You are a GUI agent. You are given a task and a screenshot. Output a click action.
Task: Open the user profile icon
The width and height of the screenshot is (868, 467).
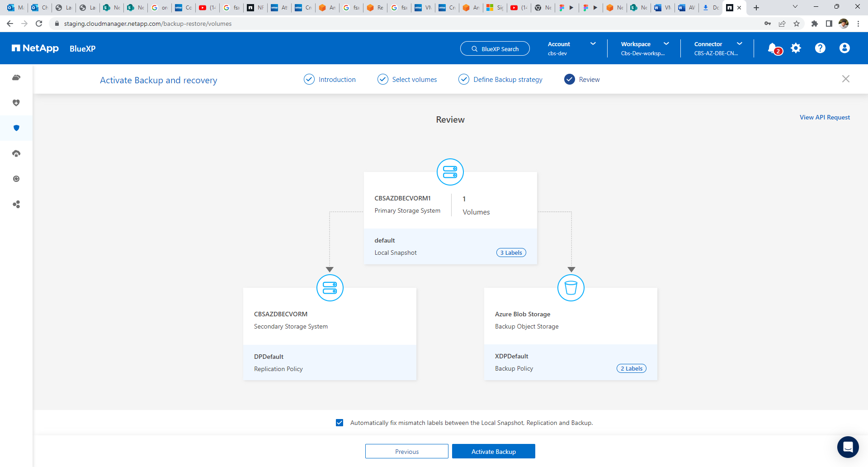844,48
